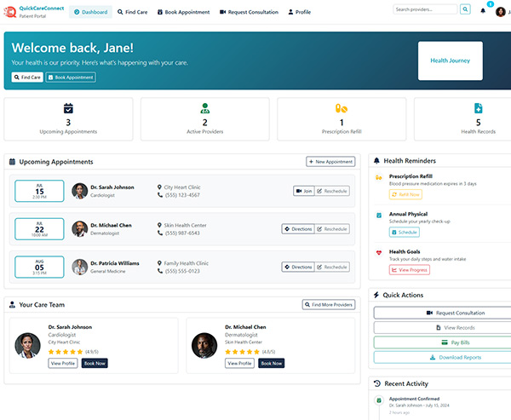The height and width of the screenshot is (420, 511).
Task: Click Dr. Michael Chen's care team photo
Action: [x=204, y=345]
